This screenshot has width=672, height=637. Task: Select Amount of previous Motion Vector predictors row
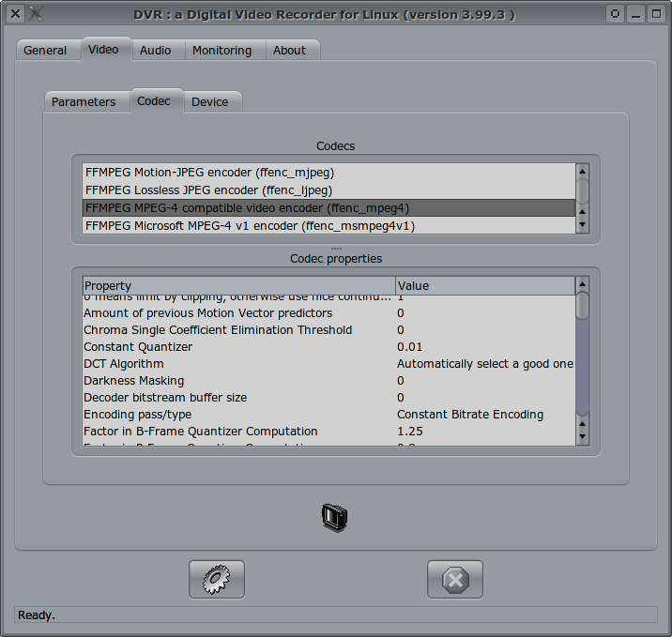(328, 313)
